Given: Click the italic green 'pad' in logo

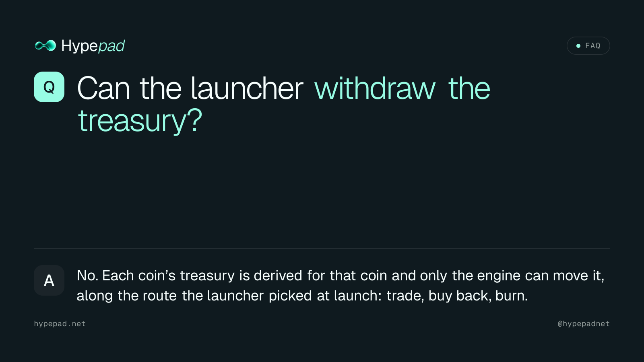Looking at the screenshot, I should (111, 47).
